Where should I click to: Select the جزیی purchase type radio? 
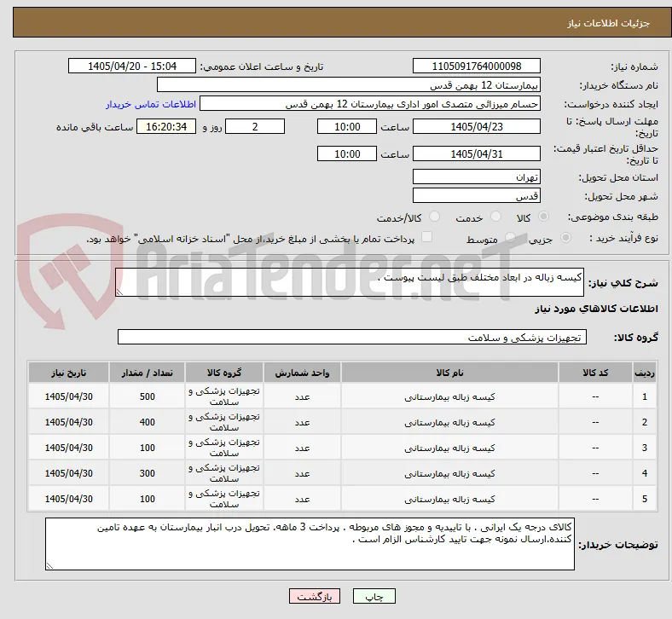point(565,238)
